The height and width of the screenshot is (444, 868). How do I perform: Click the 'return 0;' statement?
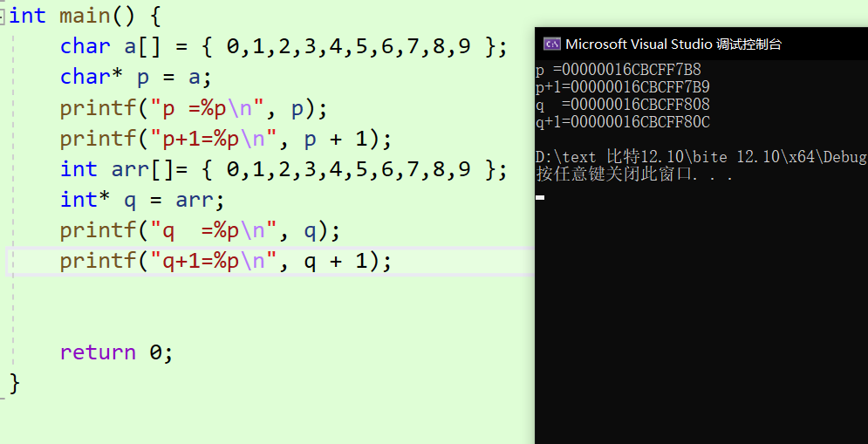(116, 352)
